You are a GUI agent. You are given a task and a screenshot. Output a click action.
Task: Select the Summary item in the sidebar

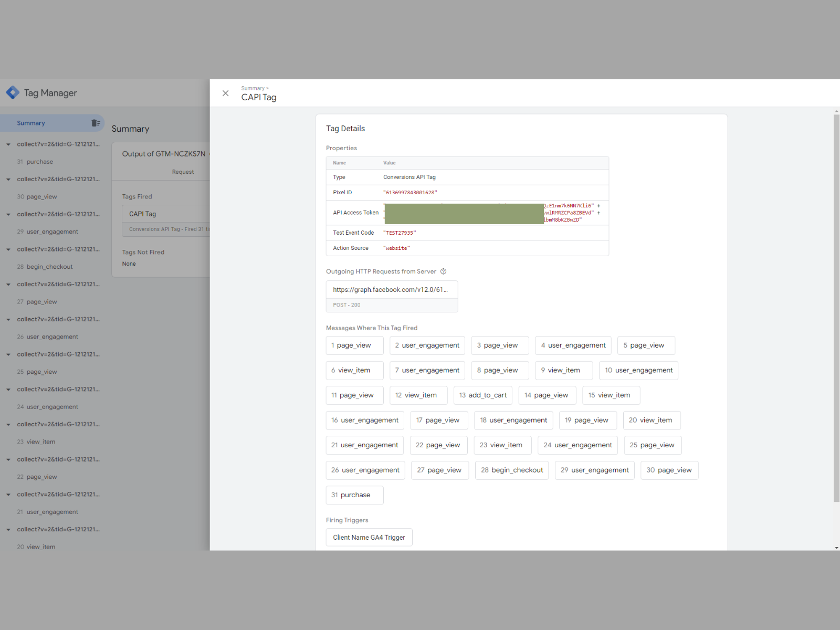pos(31,123)
